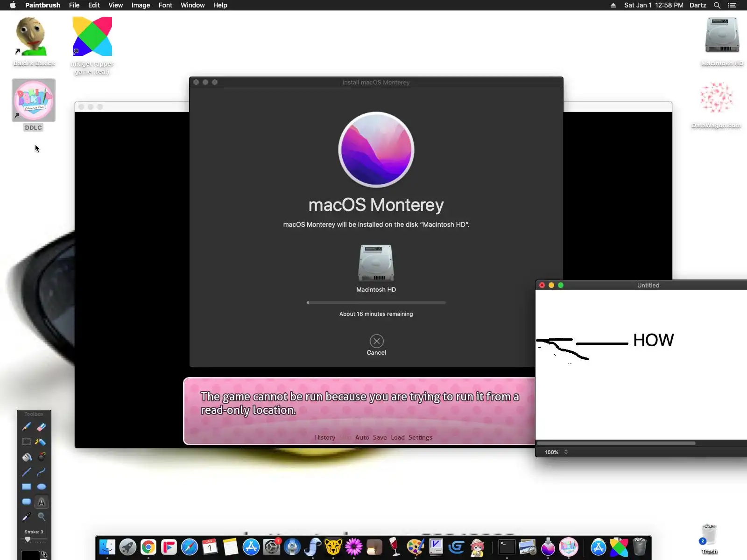
Task: Open Spotlight search in menu bar
Action: [x=717, y=5]
